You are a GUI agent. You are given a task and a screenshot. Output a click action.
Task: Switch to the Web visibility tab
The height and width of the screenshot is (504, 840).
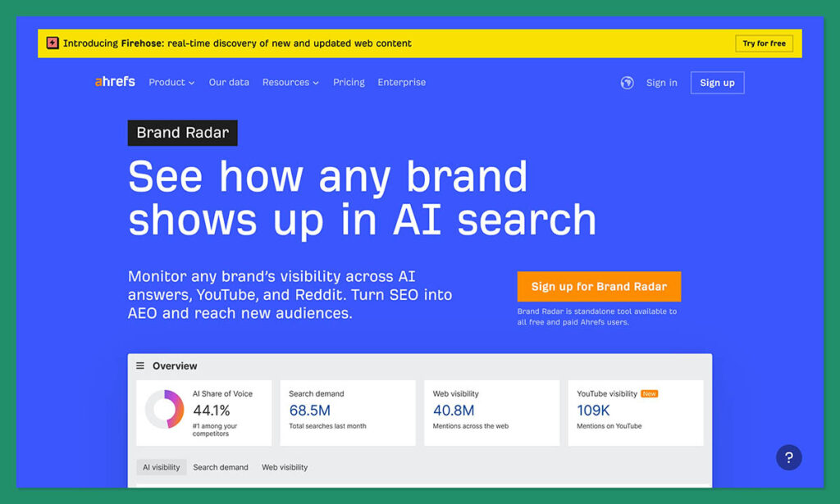point(284,467)
